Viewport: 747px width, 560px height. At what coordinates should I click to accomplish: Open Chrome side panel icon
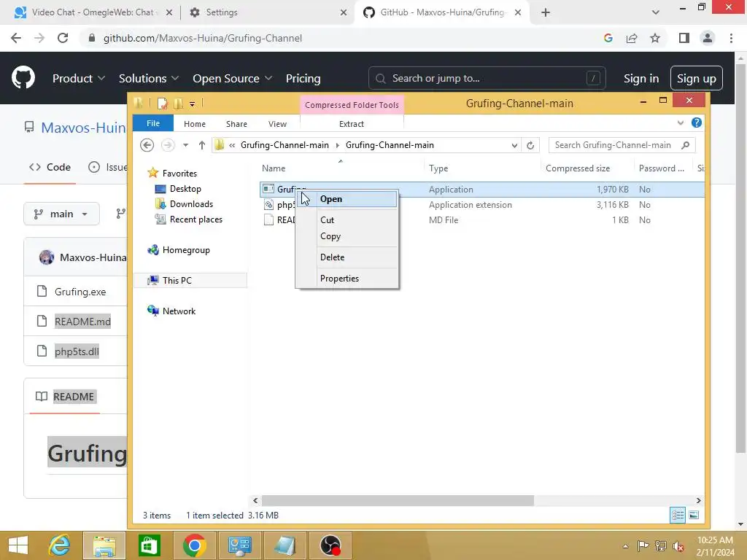(684, 38)
